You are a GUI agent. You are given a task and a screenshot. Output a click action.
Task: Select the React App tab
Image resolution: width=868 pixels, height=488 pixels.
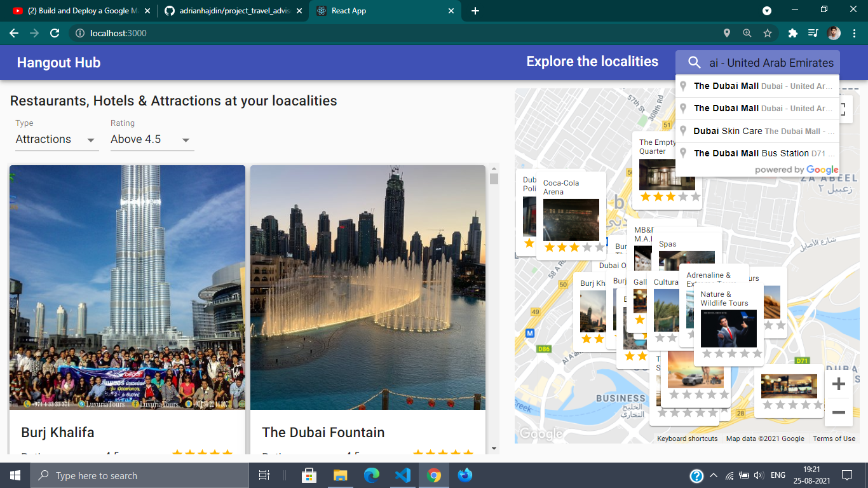click(385, 11)
